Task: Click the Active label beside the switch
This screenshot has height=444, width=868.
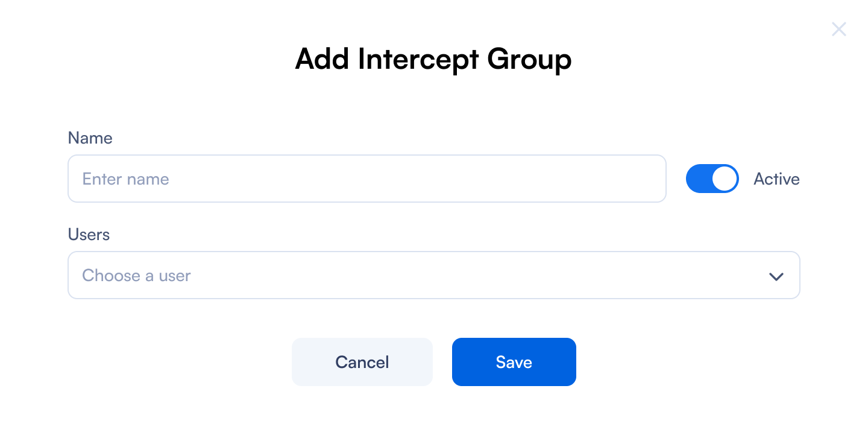Action: (x=776, y=179)
